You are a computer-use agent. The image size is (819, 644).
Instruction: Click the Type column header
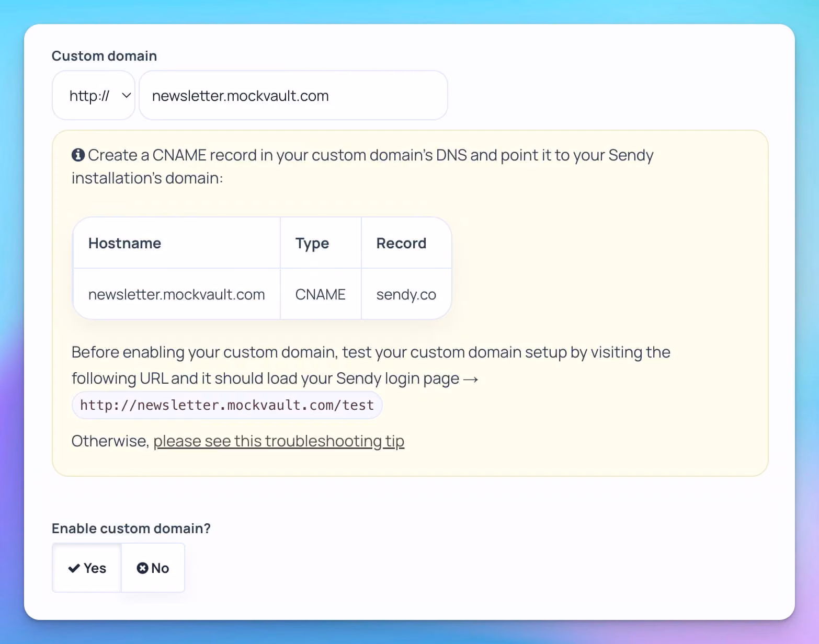click(x=321, y=243)
